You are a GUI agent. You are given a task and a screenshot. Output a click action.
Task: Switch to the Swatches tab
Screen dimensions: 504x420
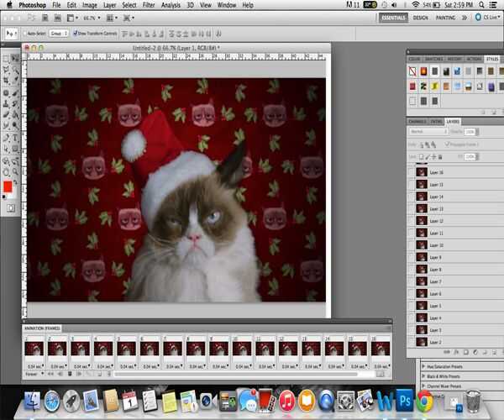point(434,59)
